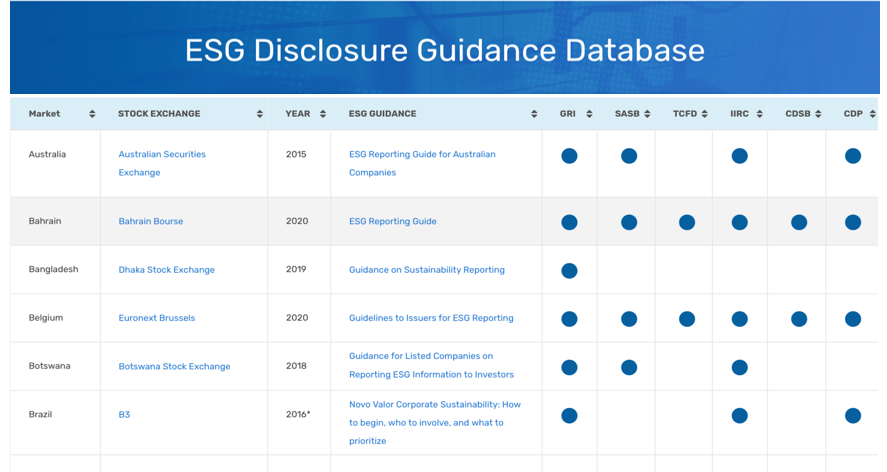Sort by TCFD column arrows

[x=704, y=114]
